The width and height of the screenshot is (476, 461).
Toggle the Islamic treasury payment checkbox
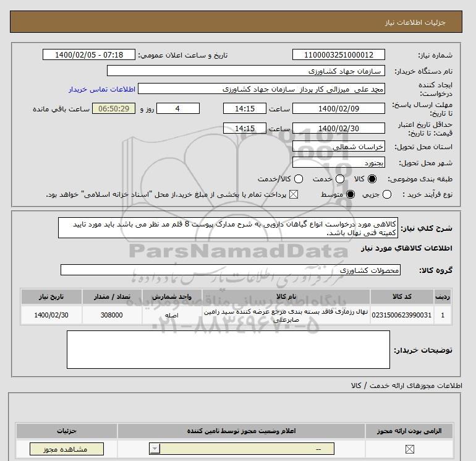(294, 194)
